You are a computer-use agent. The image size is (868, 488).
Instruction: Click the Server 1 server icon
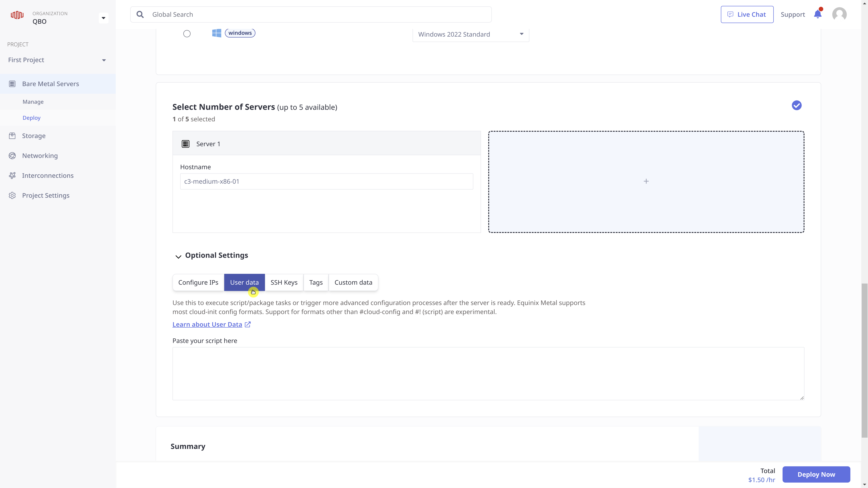click(185, 144)
